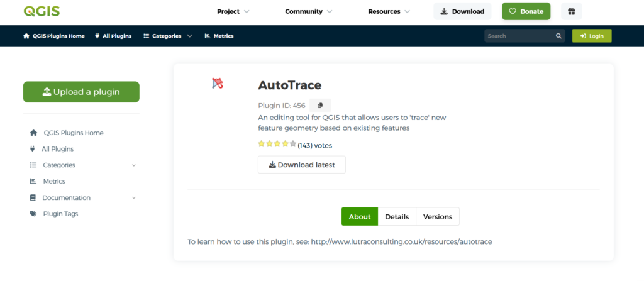Click the "(143) votes" text
644x281 pixels.
314,145
